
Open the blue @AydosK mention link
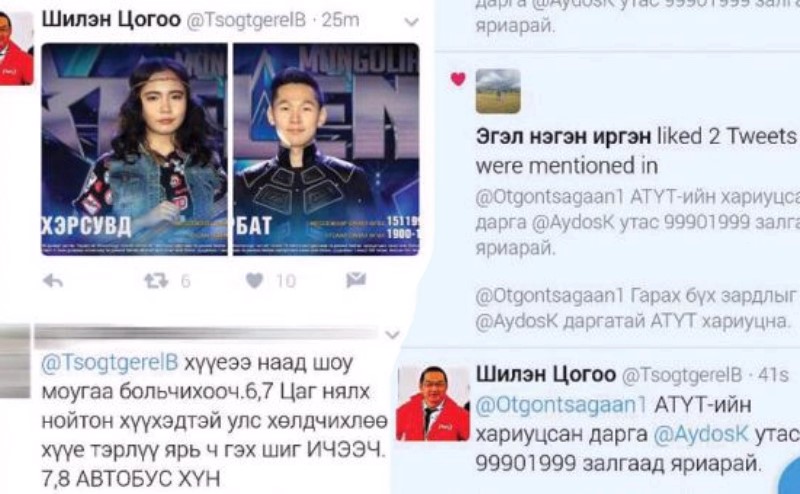[x=701, y=434]
